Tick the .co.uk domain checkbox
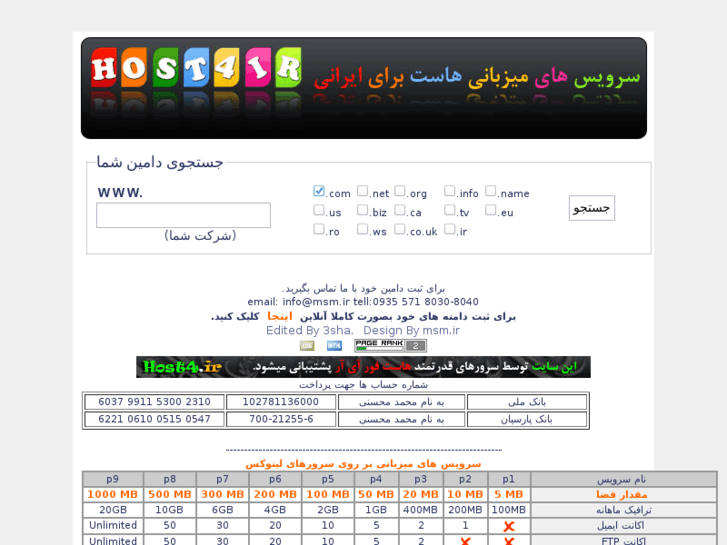The width and height of the screenshot is (727, 545). click(x=400, y=229)
